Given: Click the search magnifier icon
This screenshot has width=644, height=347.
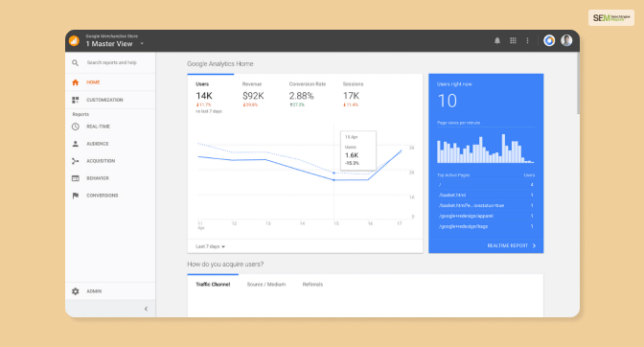Looking at the screenshot, I should click(x=75, y=63).
